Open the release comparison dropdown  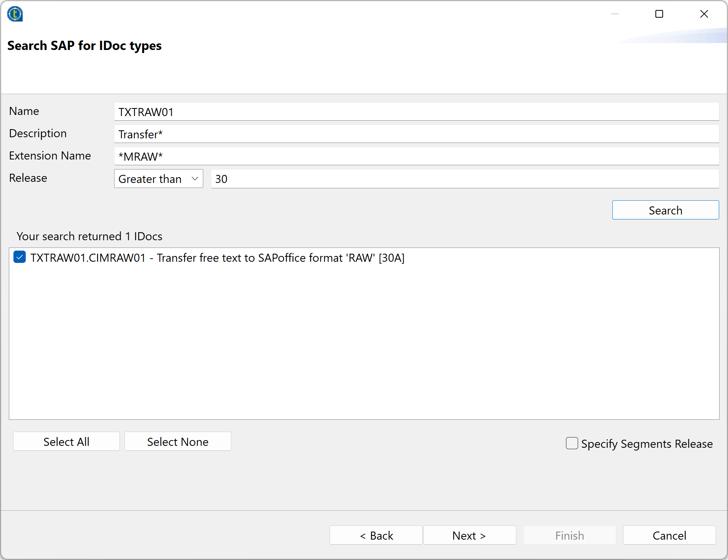click(158, 178)
